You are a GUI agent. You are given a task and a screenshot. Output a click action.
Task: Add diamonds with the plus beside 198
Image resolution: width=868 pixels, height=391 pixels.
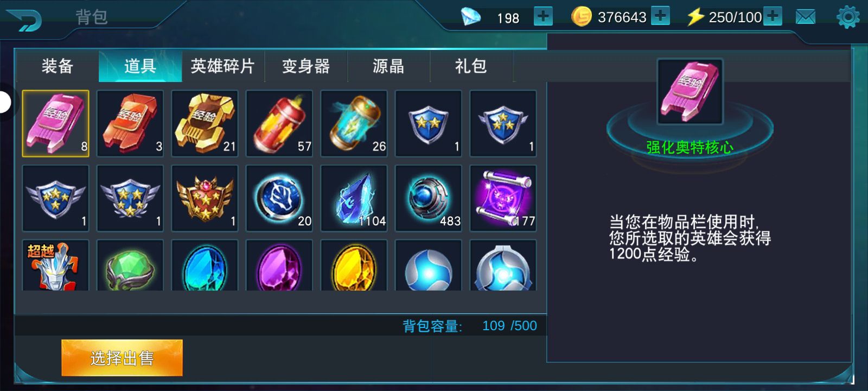tap(543, 16)
